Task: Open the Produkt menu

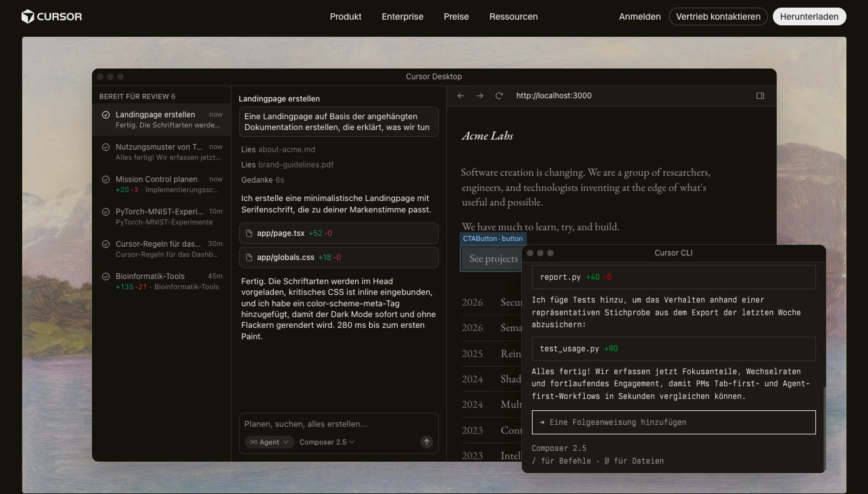Action: (x=345, y=16)
